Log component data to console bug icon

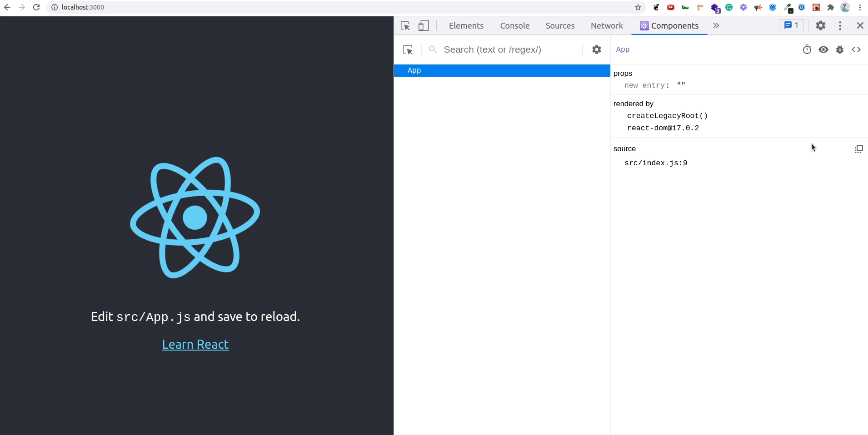[x=840, y=49]
